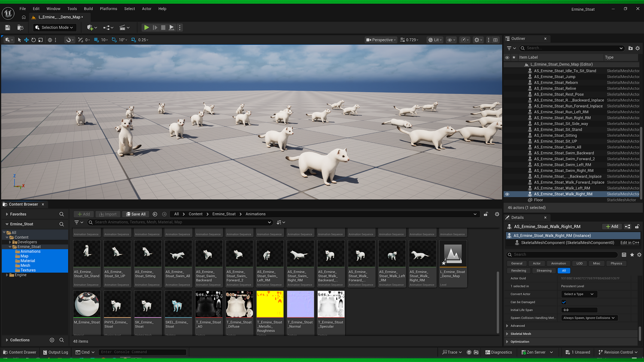Click the Save All button

(136, 214)
